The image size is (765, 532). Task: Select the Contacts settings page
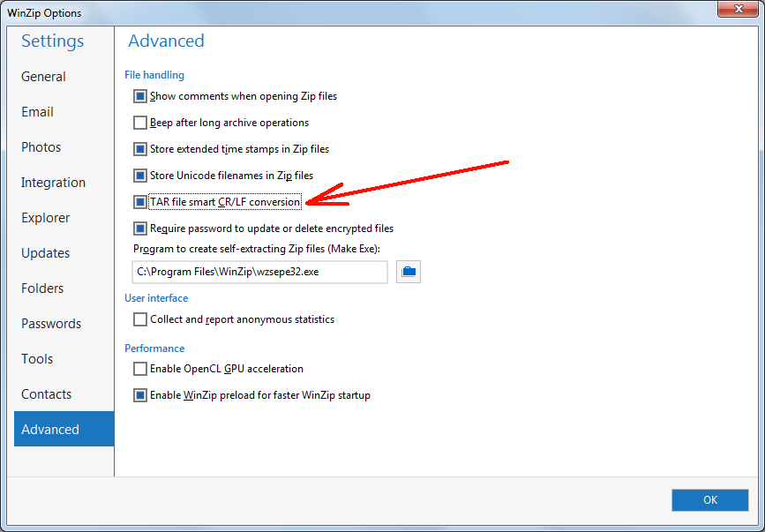pos(64,394)
